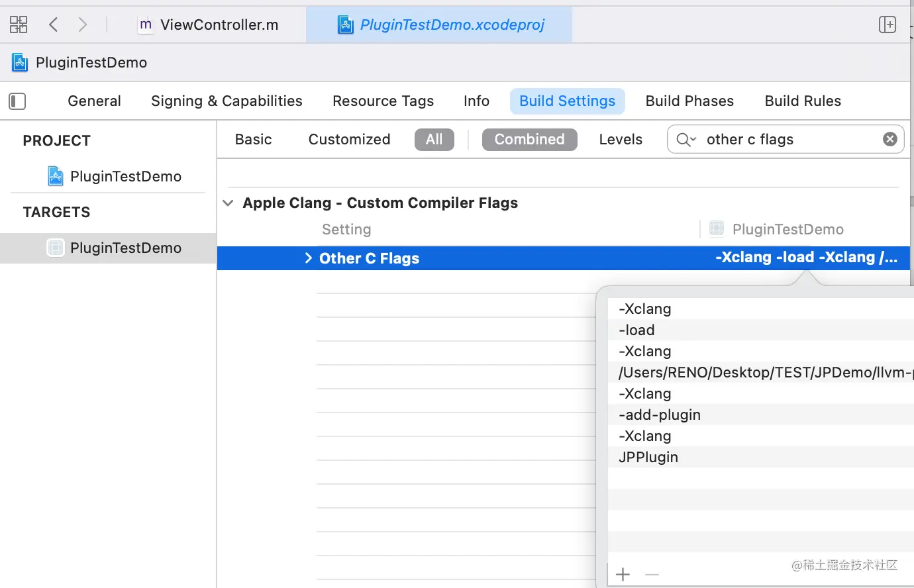Select the second -Xclang entry above the path
Screen dimensions: 914x588
pyautogui.click(x=760, y=351)
